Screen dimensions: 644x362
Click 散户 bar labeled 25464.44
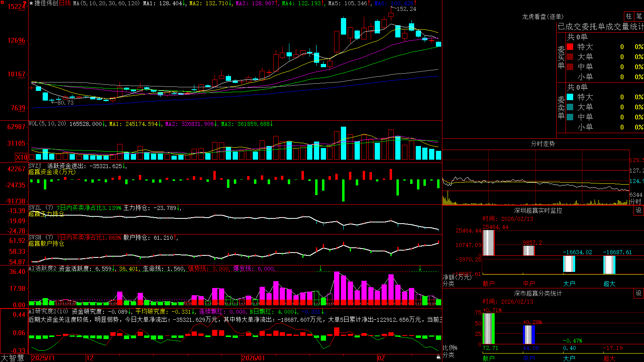[488, 243]
